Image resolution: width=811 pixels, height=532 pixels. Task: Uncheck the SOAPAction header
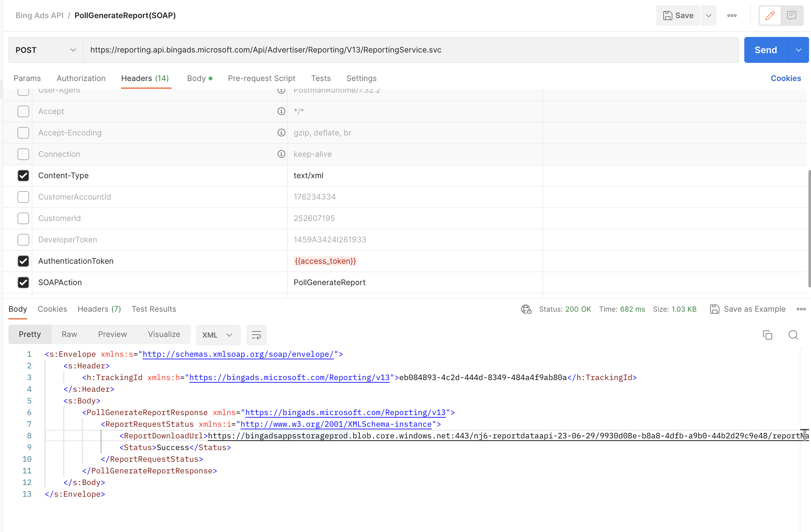(23, 283)
